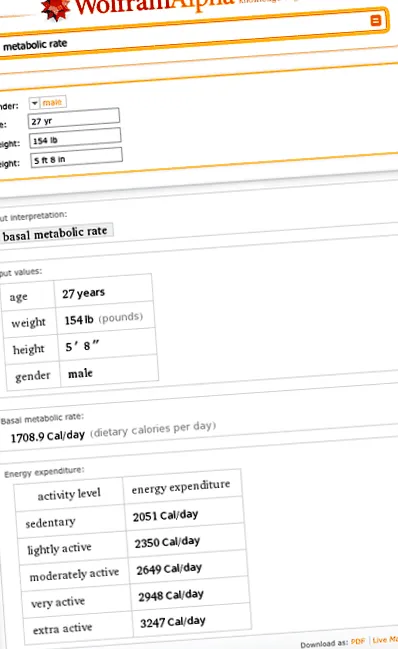398x649 pixels.
Task: Select the male gender table cell
Action: coord(108,371)
